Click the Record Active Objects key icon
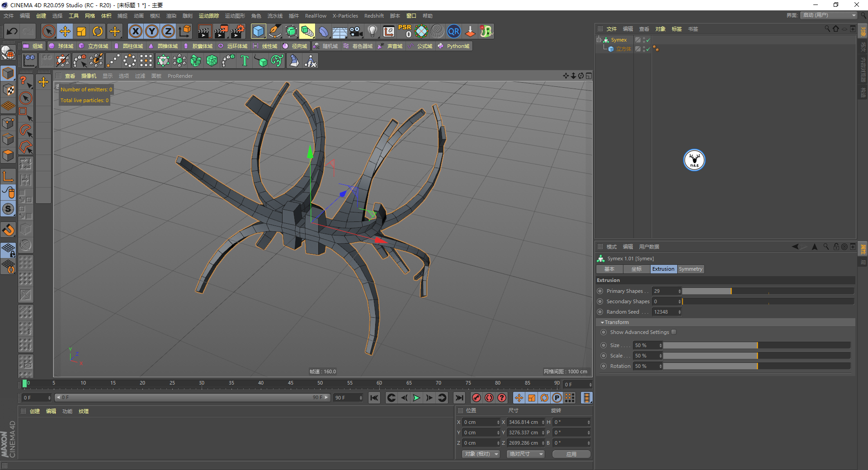Image resolution: width=868 pixels, height=470 pixels. point(476,398)
